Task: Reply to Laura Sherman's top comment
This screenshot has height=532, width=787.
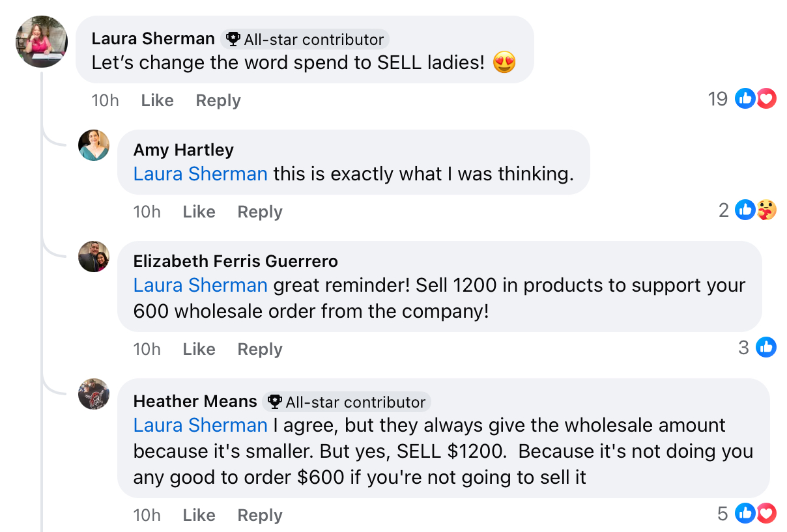Action: pyautogui.click(x=218, y=100)
